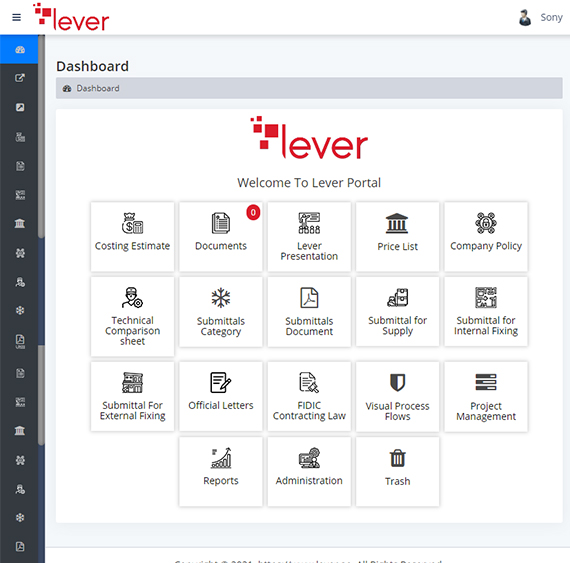570x563 pixels.
Task: Open the FIDIC Contracting Law tile
Action: [x=309, y=397]
